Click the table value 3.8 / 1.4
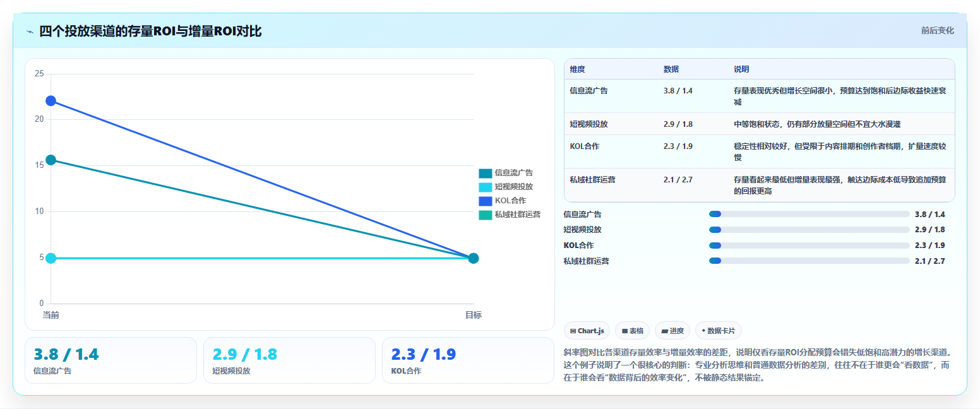Image resolution: width=980 pixels, height=409 pixels. [x=678, y=91]
